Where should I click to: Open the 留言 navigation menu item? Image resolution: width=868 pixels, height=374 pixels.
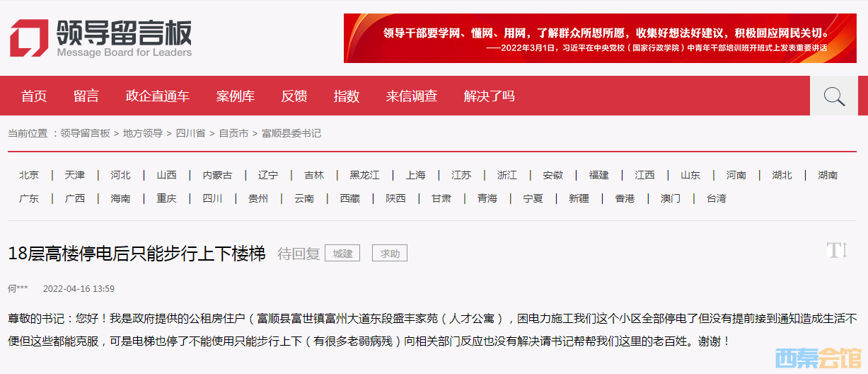point(86,96)
